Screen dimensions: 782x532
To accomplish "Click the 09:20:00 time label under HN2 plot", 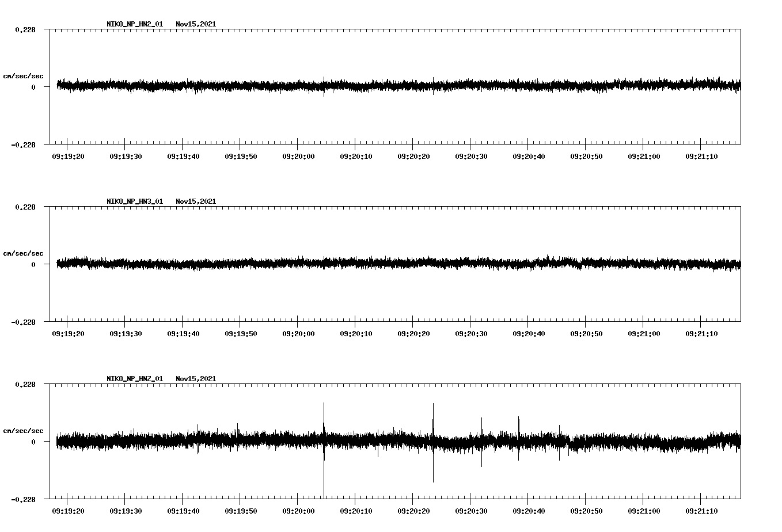I will click(x=298, y=156).
